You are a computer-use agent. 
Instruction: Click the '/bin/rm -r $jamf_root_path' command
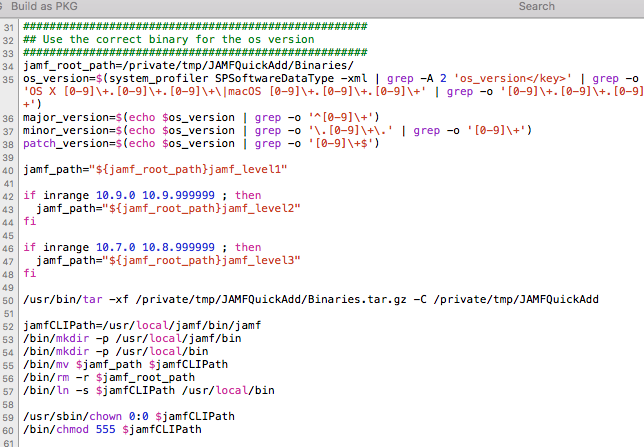pyautogui.click(x=109, y=378)
